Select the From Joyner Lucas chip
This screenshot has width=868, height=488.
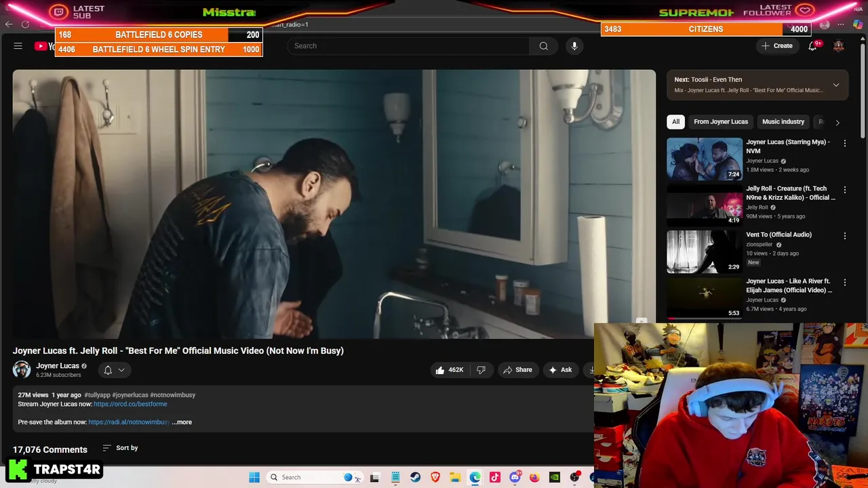click(721, 122)
